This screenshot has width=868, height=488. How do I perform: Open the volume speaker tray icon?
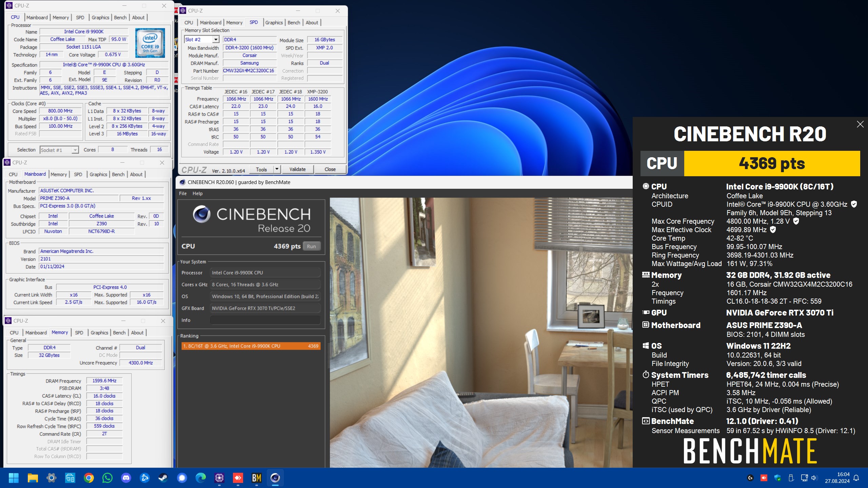pyautogui.click(x=814, y=478)
